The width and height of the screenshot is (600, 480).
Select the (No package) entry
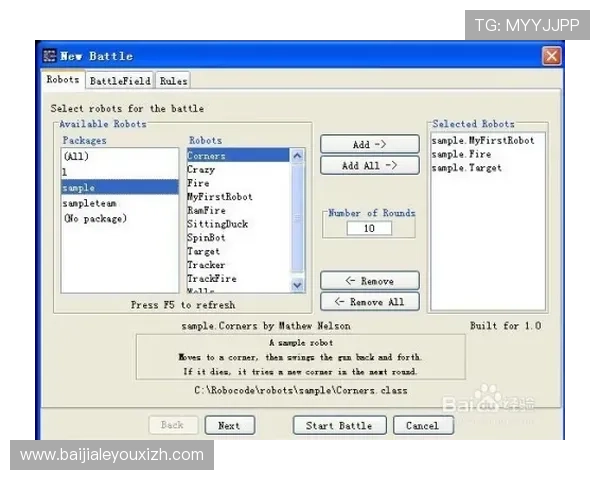[119, 219]
